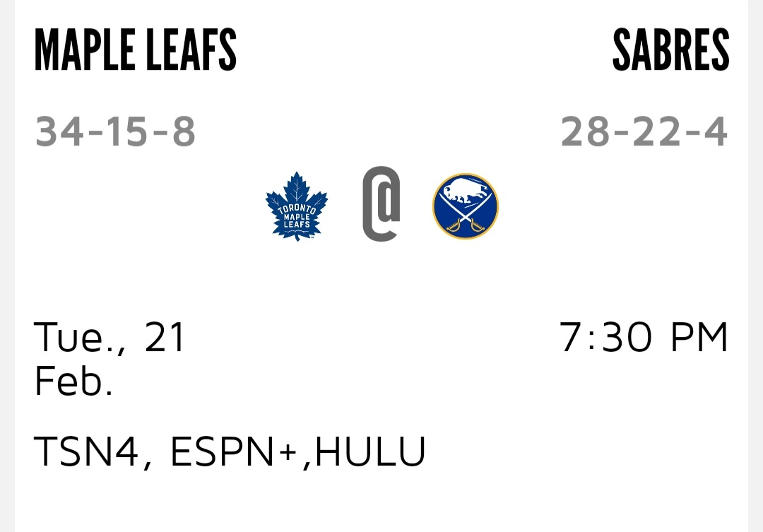The image size is (763, 532).
Task: Open the MAPLE LEAFS team heading
Action: click(x=135, y=51)
